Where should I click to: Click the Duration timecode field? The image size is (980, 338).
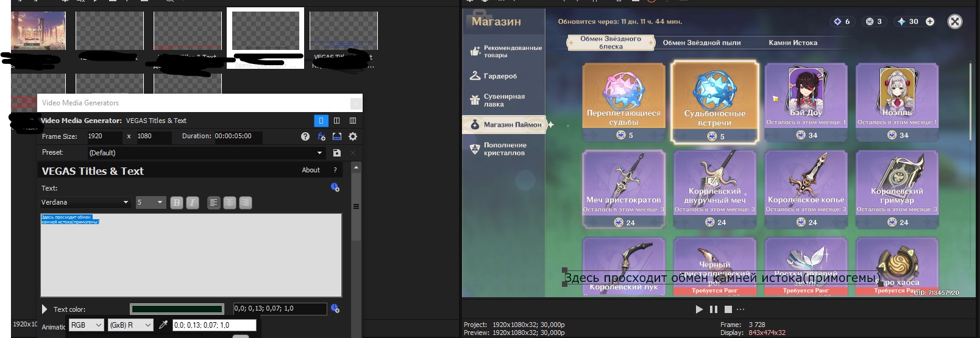237,136
